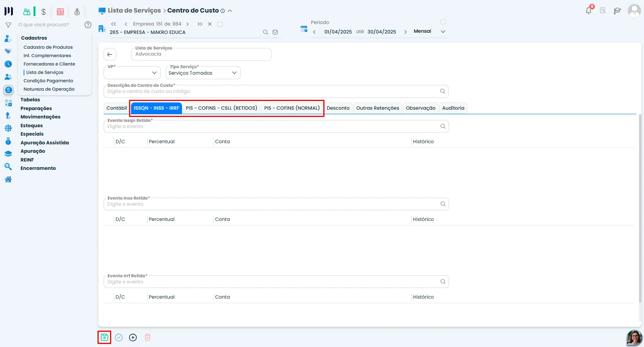
Task: Click the back arrow button beside Lista de Serviços
Action: click(110, 54)
